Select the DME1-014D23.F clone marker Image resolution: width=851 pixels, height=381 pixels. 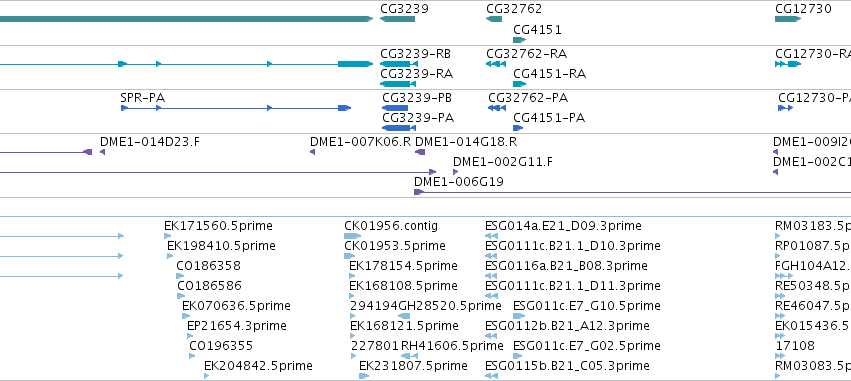[102, 152]
